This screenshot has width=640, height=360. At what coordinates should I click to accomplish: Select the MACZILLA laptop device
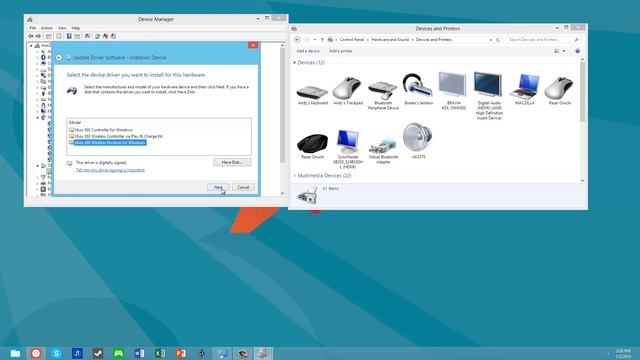click(524, 90)
